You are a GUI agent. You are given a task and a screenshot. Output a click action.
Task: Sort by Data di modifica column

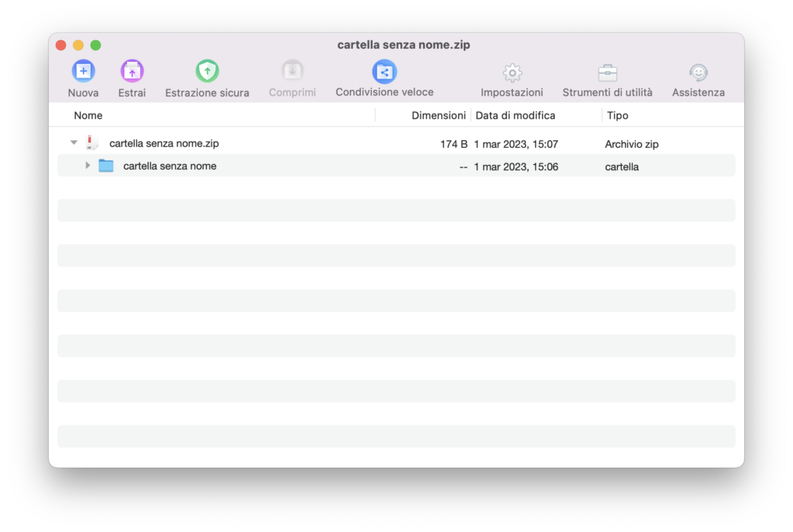(515, 115)
